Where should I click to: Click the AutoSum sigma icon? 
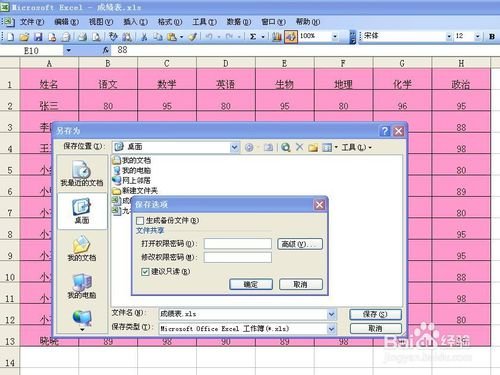[253, 37]
